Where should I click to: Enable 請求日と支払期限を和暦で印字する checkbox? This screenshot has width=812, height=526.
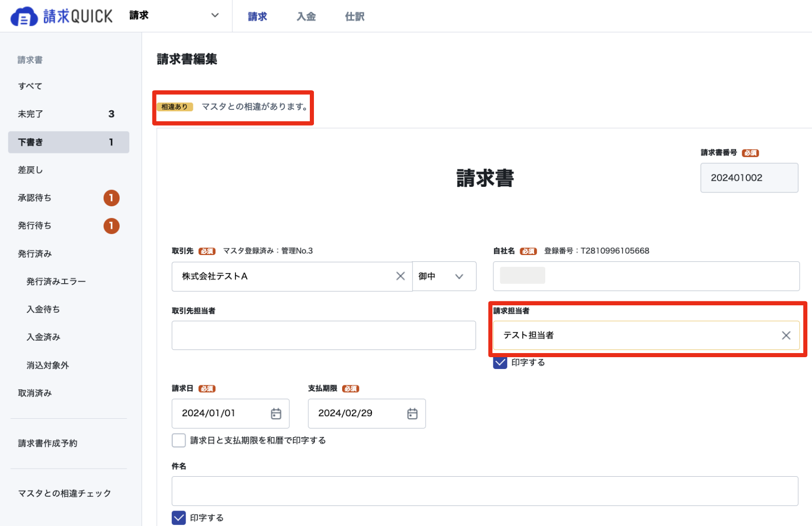(x=179, y=440)
